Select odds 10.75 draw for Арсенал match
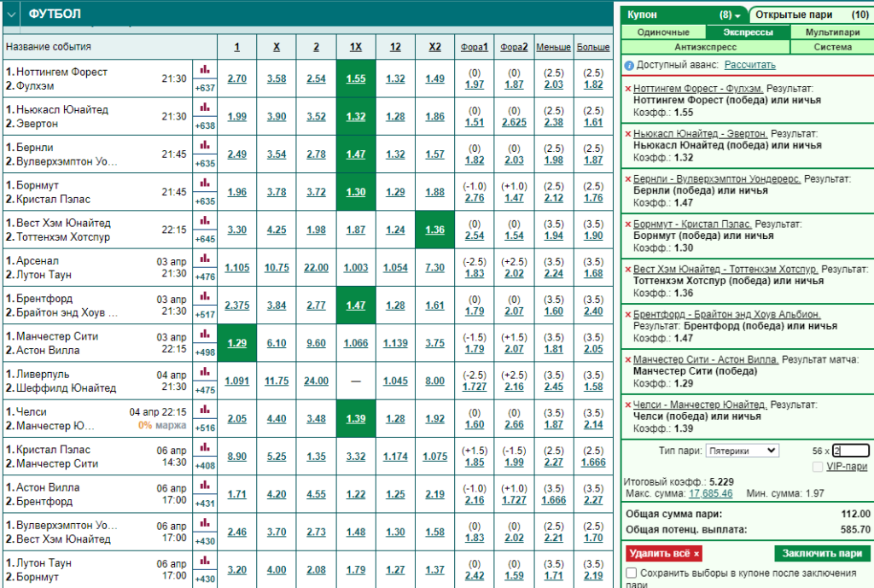Viewport: 874px width, 588px height. point(277,267)
